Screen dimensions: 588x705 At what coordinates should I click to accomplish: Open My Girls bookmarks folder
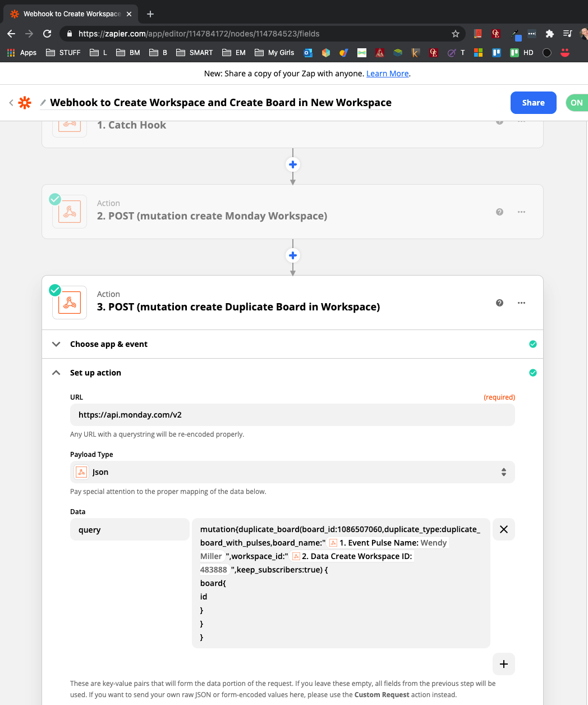point(274,52)
